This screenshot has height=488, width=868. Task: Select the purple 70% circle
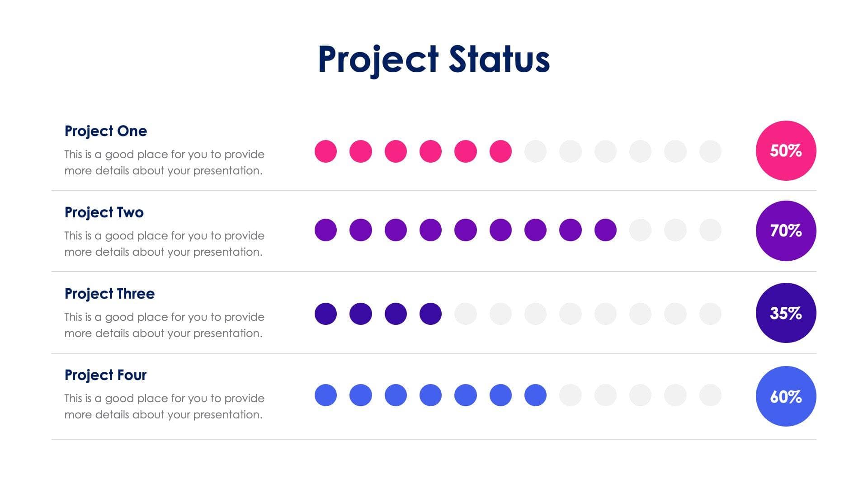[x=786, y=230]
